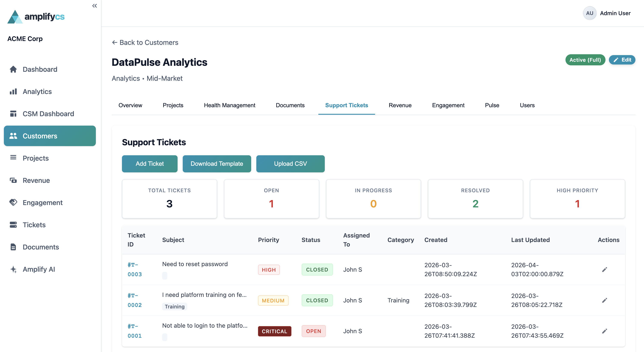644x352 pixels.
Task: Click the amplifycs logo
Action: point(36,16)
